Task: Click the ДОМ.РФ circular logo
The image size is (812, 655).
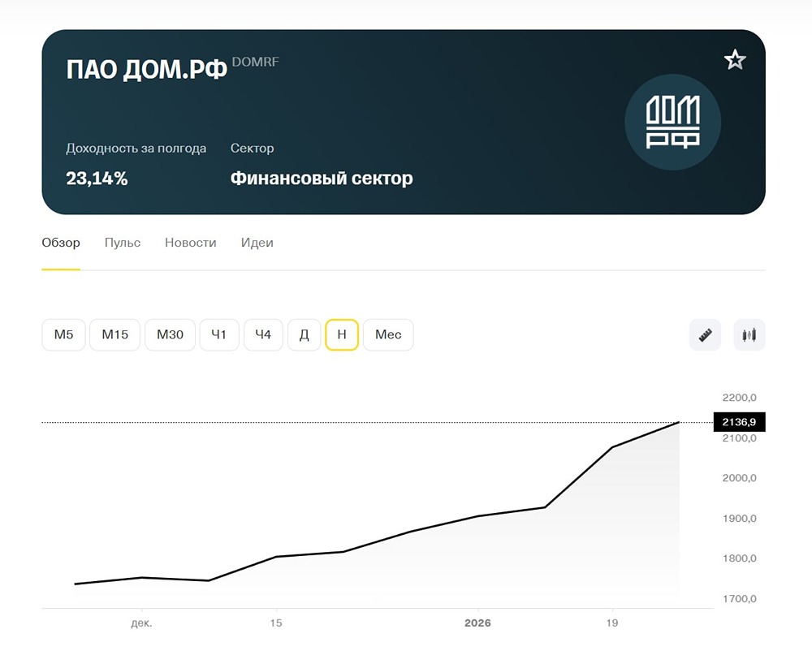Action: coord(672,122)
